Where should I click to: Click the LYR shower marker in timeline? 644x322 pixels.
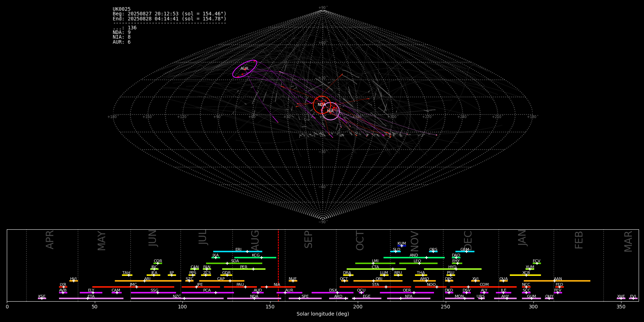point(63,287)
